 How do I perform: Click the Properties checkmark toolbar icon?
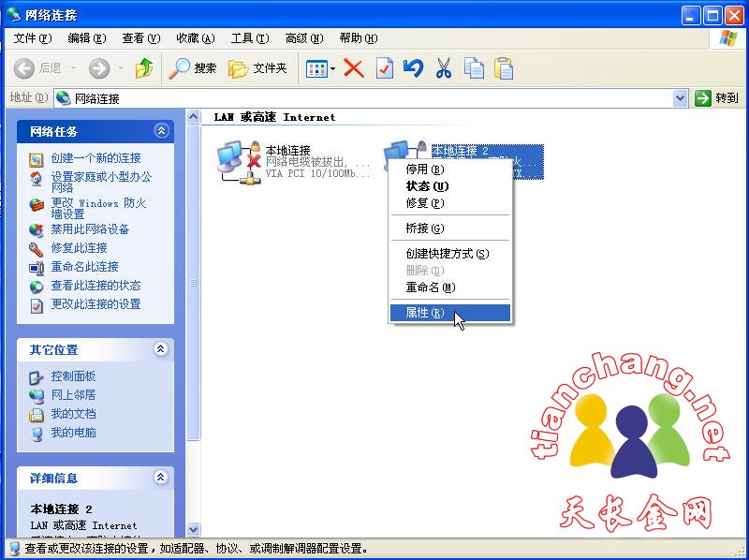(x=385, y=68)
